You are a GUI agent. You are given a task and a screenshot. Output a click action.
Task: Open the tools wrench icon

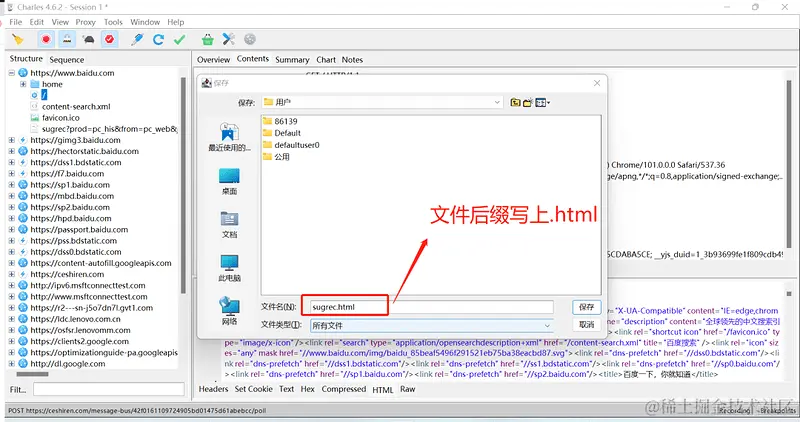229,39
